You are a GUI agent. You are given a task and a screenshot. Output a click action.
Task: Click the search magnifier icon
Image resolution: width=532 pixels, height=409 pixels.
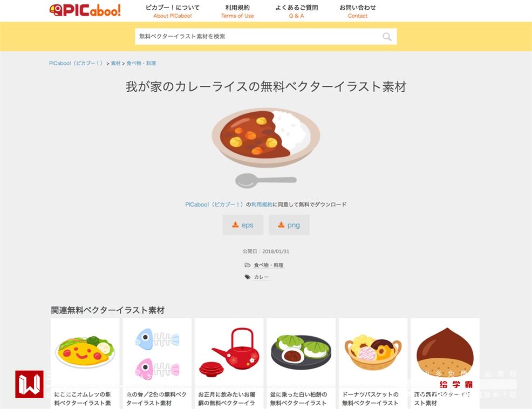[x=387, y=37]
